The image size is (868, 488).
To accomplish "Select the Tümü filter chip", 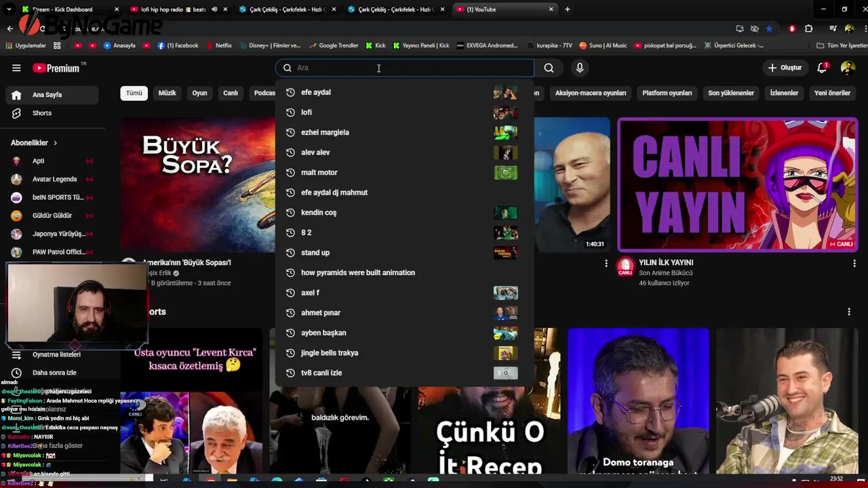I will point(134,93).
